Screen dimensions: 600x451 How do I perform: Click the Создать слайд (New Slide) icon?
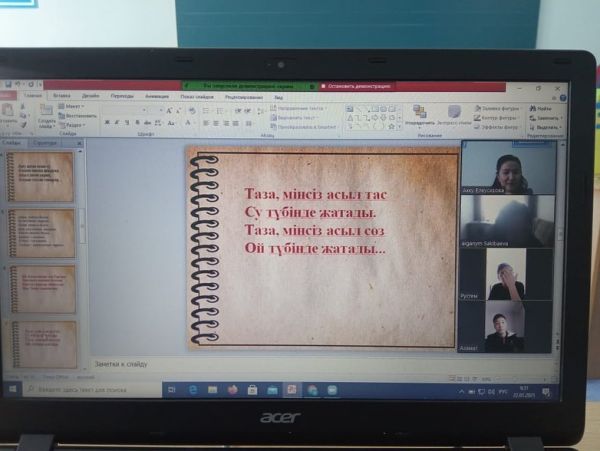tap(46, 111)
